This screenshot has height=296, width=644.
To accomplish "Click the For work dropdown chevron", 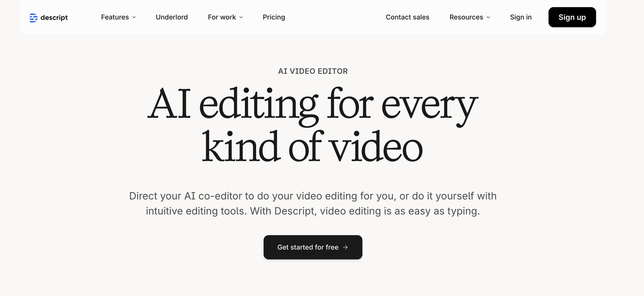I will click(241, 17).
